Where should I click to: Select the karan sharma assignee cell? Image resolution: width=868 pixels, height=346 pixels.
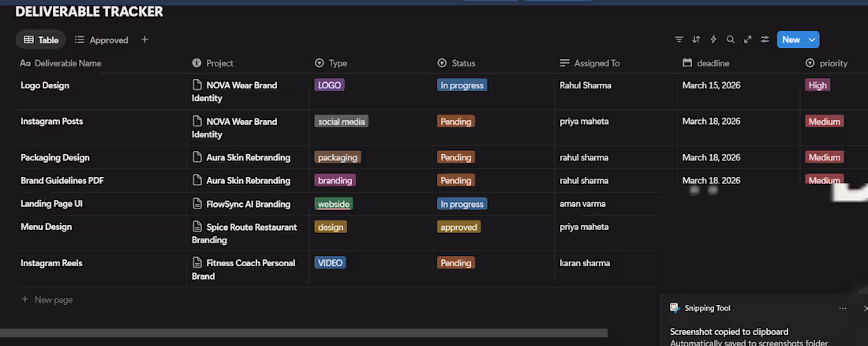tap(586, 263)
